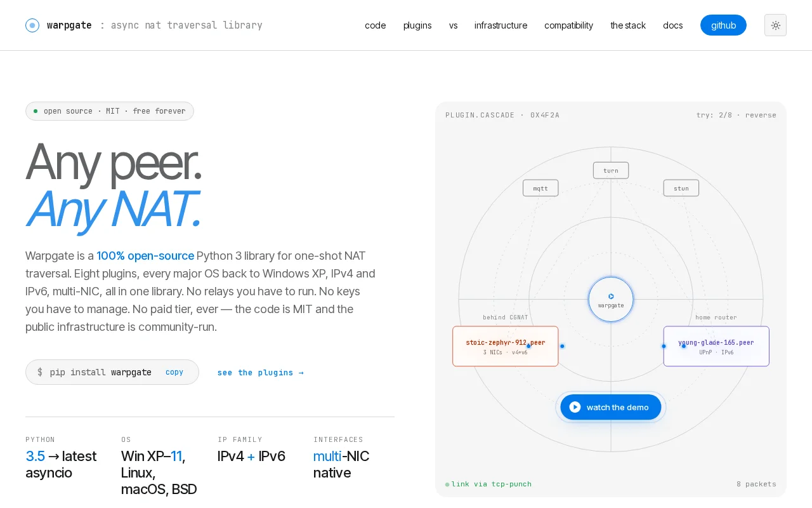This screenshot has width=812, height=508.
Task: Open the compatibility nav item
Action: [568, 25]
